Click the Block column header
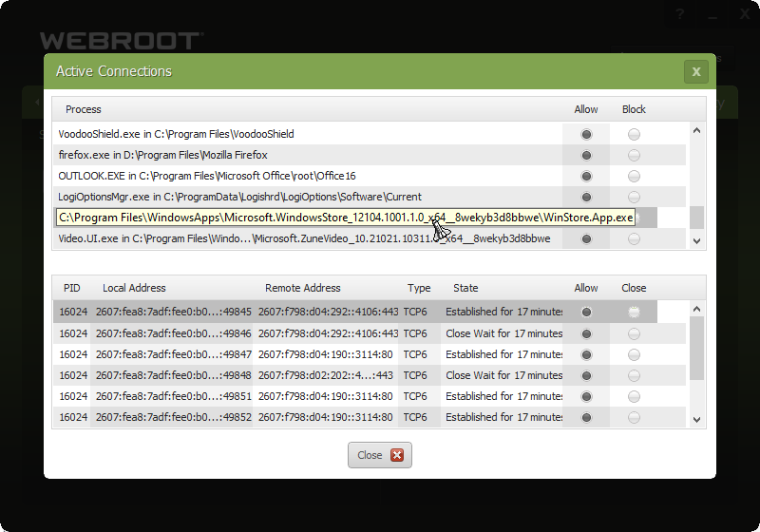Viewport: 760px width, 532px height. pos(634,109)
